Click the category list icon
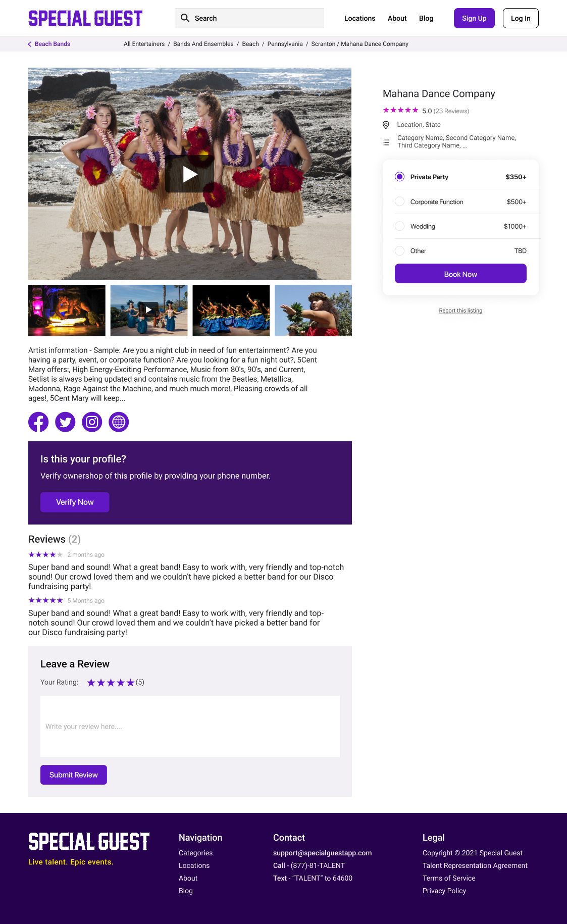This screenshot has width=567, height=924. point(386,142)
